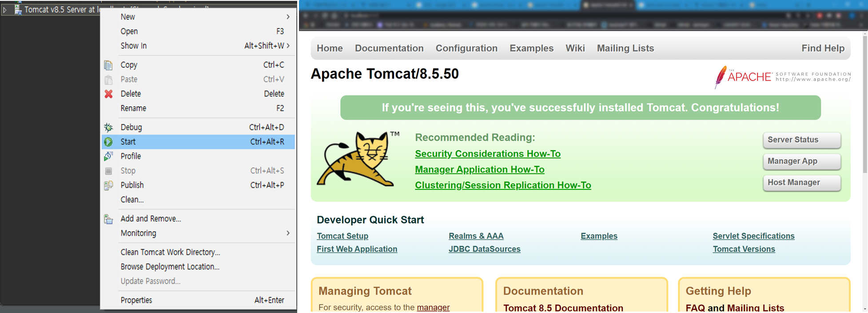Click the Add and Remove icon

point(108,219)
